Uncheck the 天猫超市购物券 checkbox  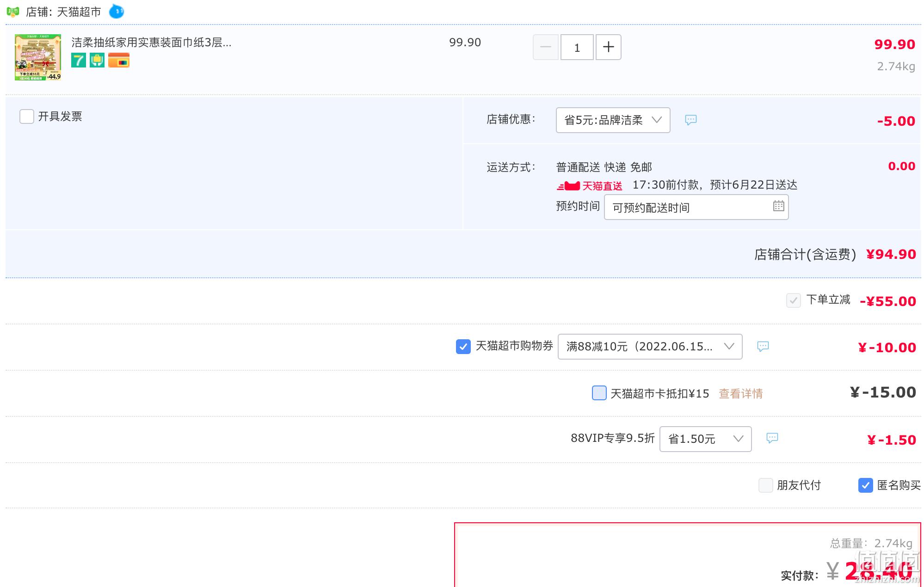point(463,347)
